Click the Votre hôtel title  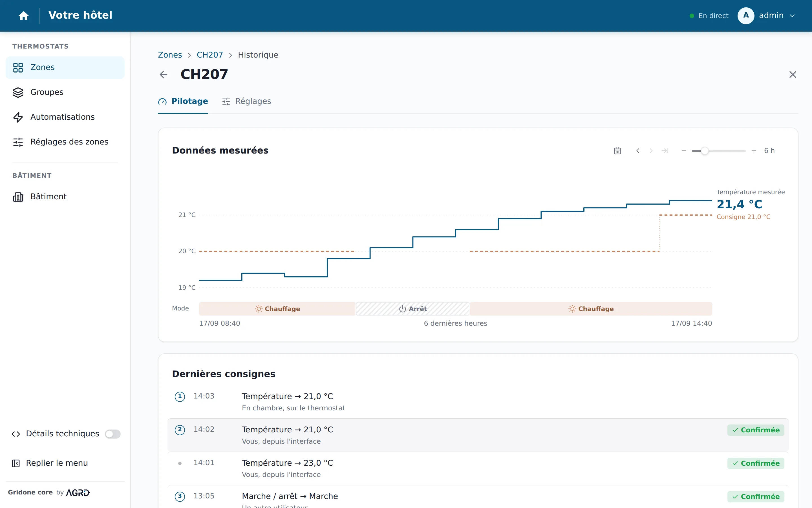[80, 15]
